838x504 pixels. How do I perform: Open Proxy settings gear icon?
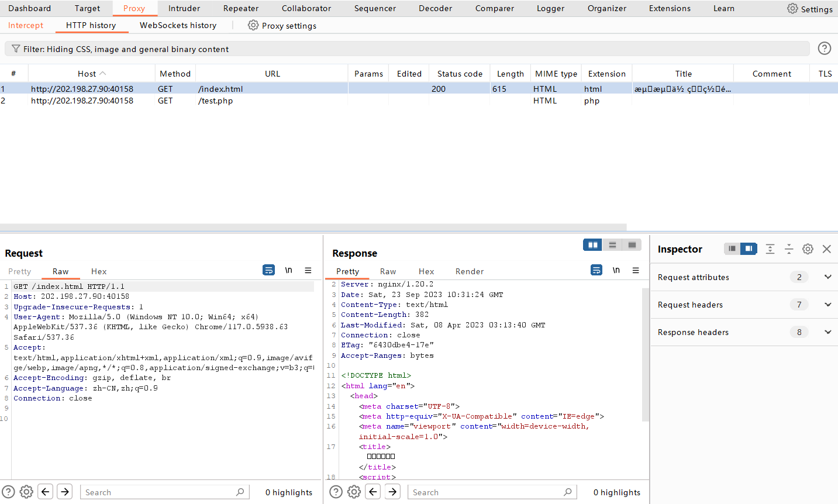253,25
